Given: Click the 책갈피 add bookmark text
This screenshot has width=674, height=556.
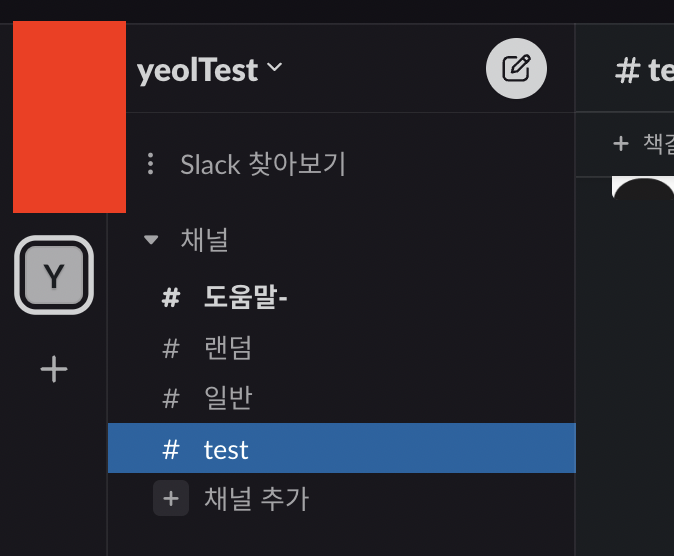Looking at the screenshot, I should pos(658,144).
